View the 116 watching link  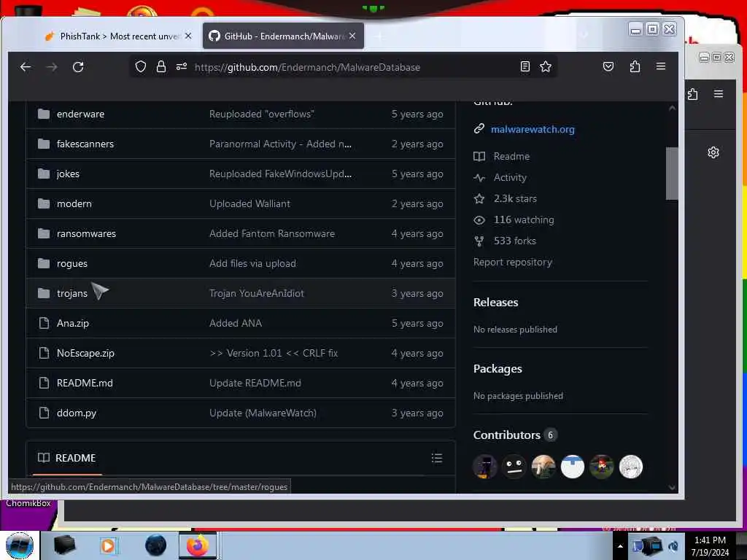pos(524,219)
